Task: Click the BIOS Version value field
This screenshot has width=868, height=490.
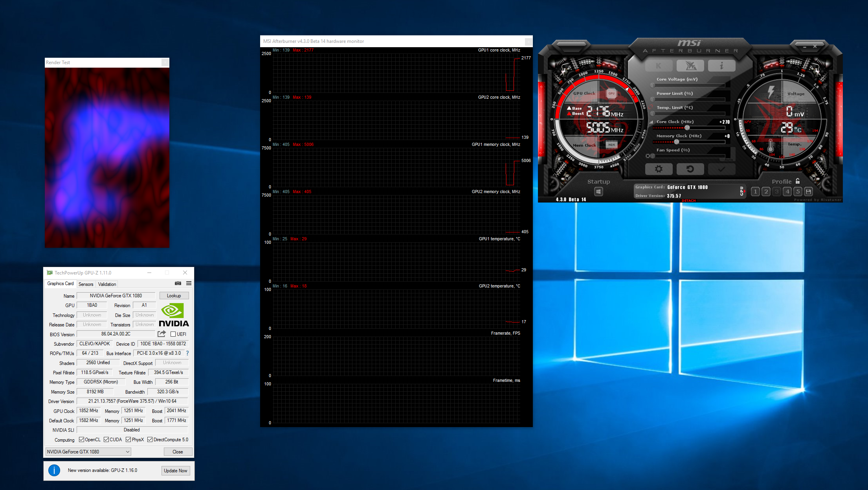Action: click(116, 334)
